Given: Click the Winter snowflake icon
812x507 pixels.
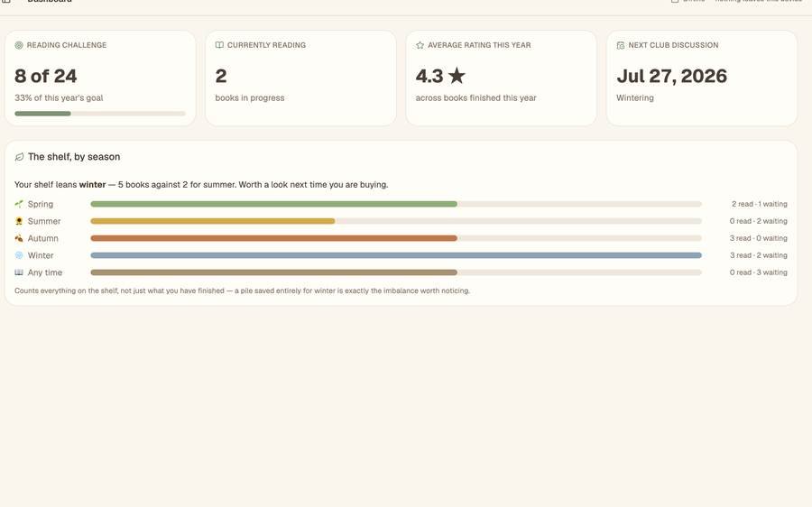Looking at the screenshot, I should click(19, 255).
